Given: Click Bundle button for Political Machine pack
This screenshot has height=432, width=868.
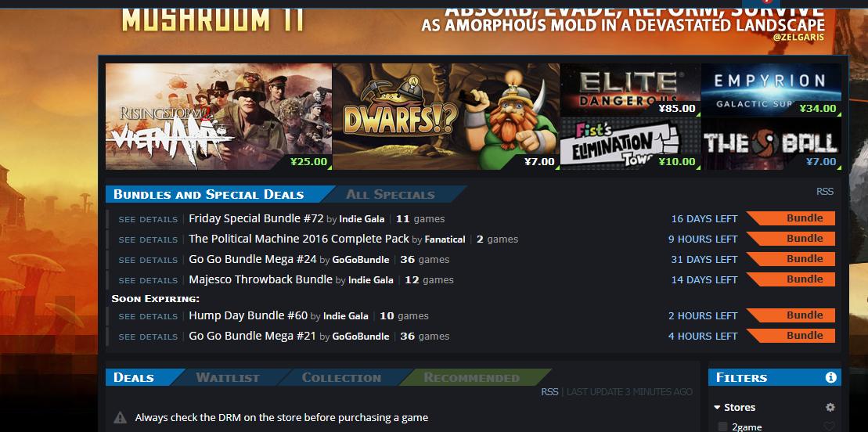Looking at the screenshot, I should click(x=791, y=239).
